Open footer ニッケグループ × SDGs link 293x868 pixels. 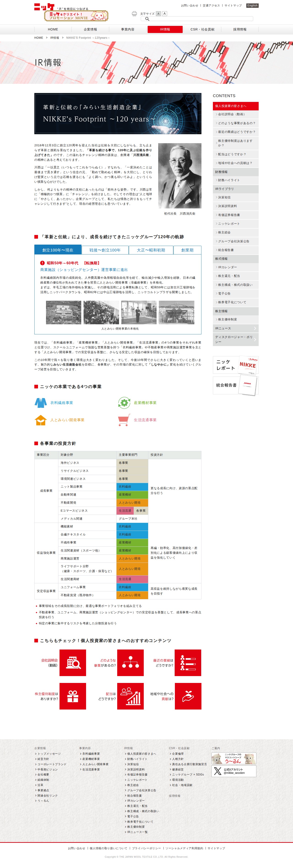(188, 775)
